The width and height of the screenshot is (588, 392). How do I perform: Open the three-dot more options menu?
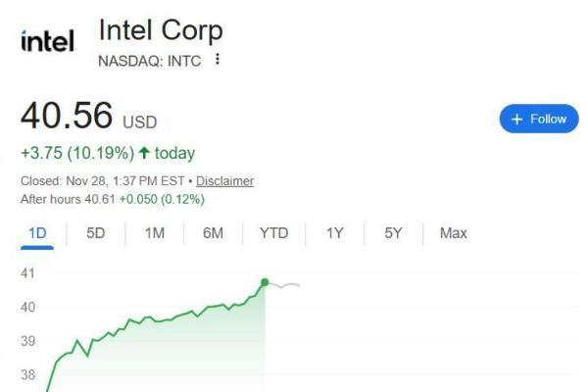[x=218, y=60]
